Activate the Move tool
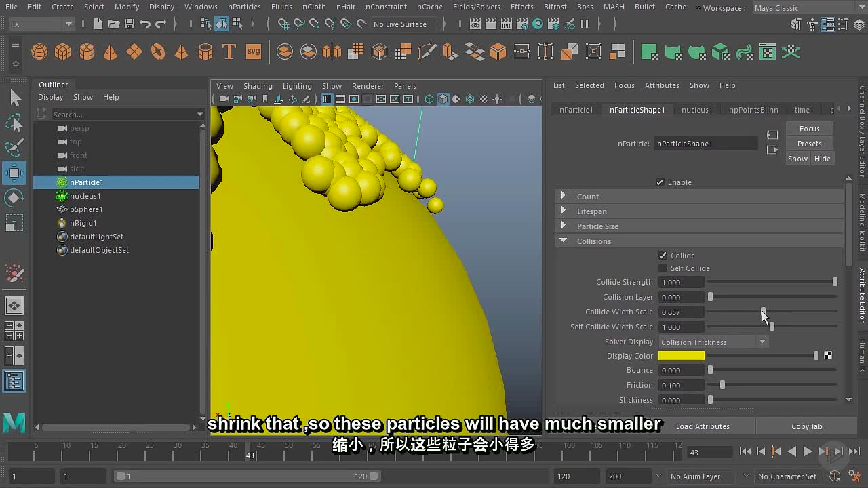The height and width of the screenshot is (488, 868). tap(14, 172)
